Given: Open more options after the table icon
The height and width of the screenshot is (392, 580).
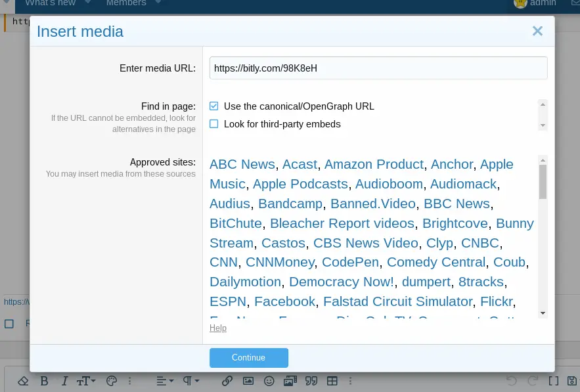Looking at the screenshot, I should [350, 381].
